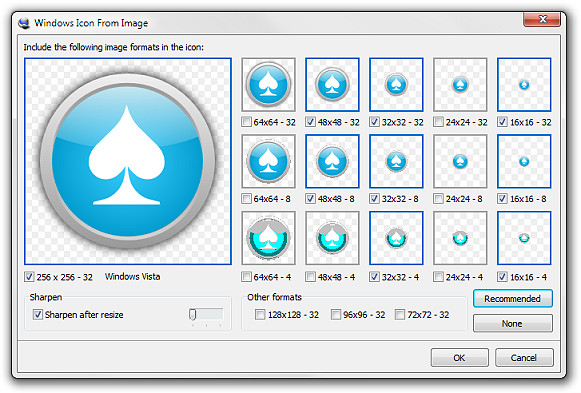
Task: Select the 48x48 - 4 icon preview
Action: (x=332, y=238)
